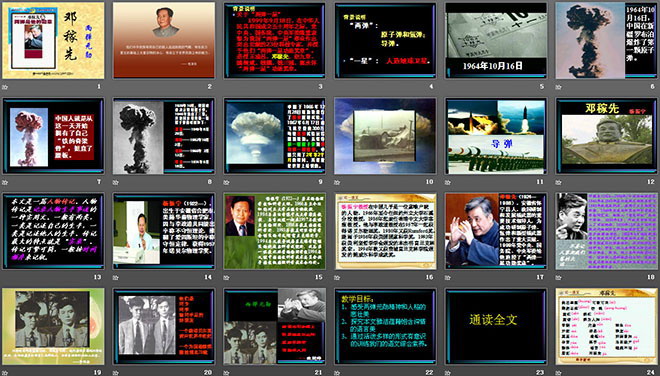Click the animation star icon under slide 18
Screen dimensions: 660x376
pyautogui.click(x=559, y=277)
